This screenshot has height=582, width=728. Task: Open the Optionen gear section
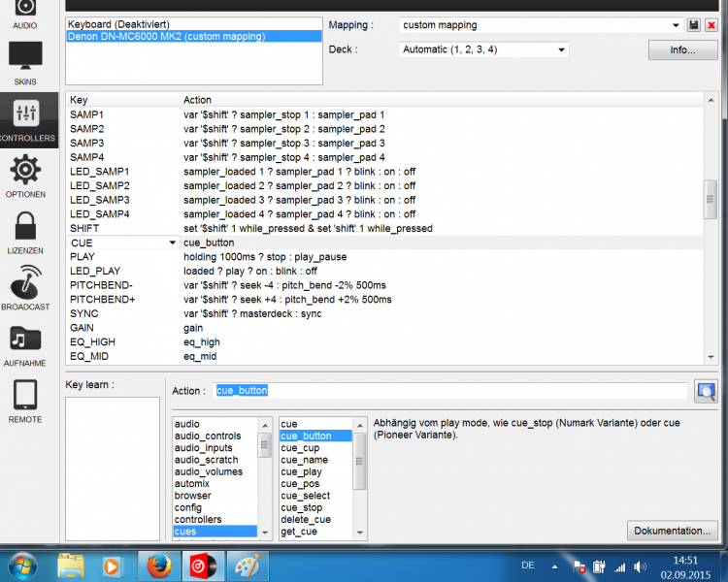click(25, 176)
